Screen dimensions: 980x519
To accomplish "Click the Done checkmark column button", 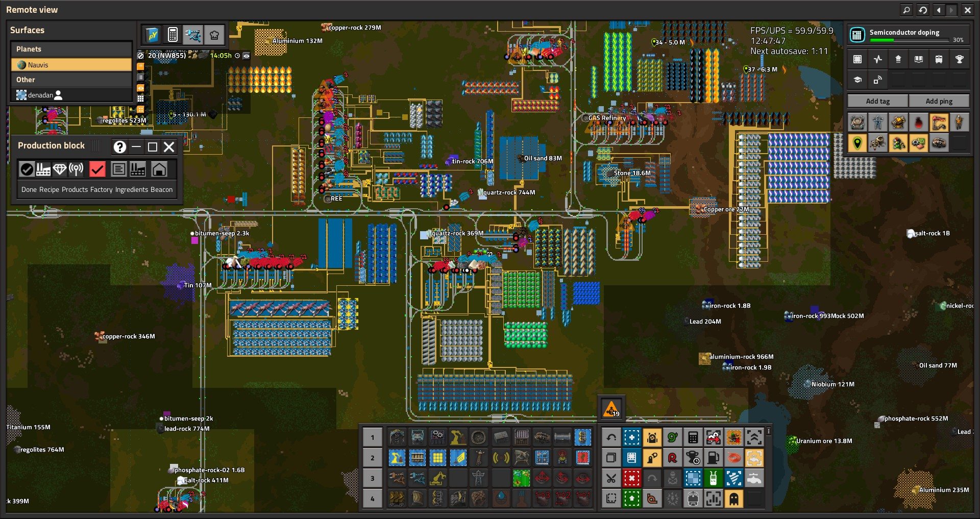I will 27,169.
